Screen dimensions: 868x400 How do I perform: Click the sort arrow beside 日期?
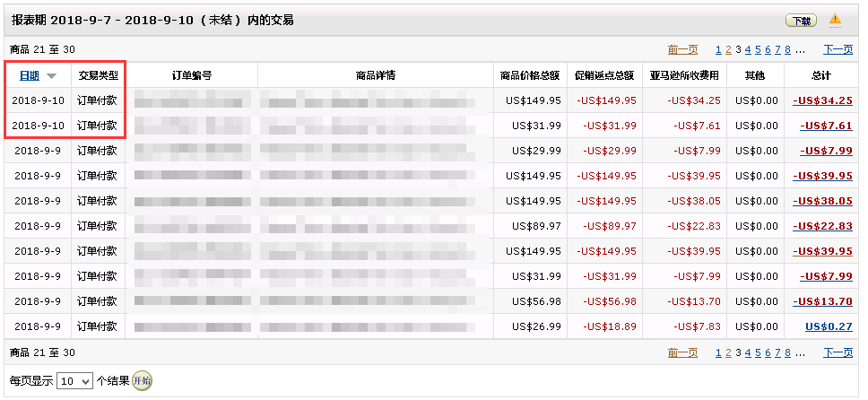pyautogui.click(x=51, y=76)
